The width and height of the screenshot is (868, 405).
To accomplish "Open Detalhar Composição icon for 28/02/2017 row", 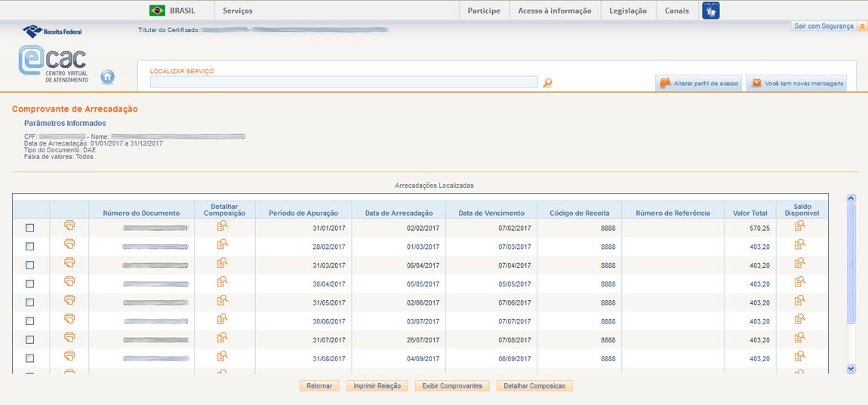I will (x=222, y=244).
